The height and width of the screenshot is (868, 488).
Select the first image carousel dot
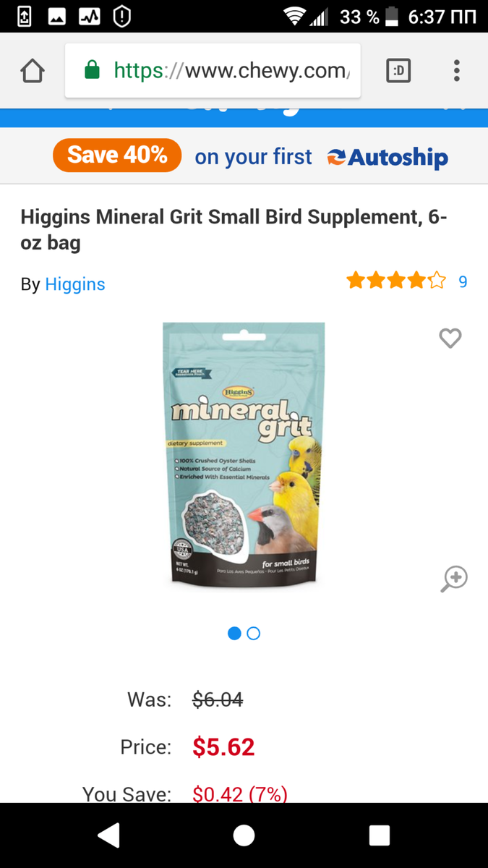click(x=234, y=634)
